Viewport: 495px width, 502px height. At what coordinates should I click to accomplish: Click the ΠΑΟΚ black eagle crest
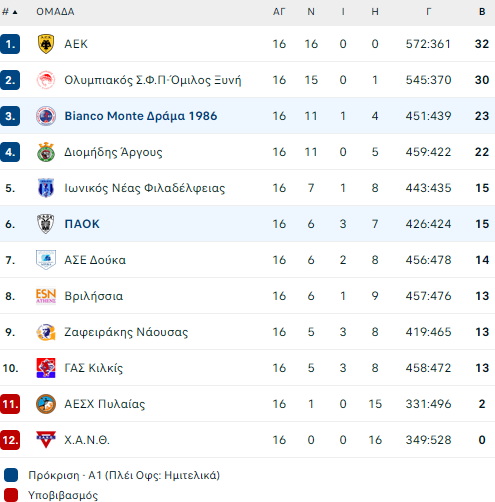pyautogui.click(x=46, y=224)
